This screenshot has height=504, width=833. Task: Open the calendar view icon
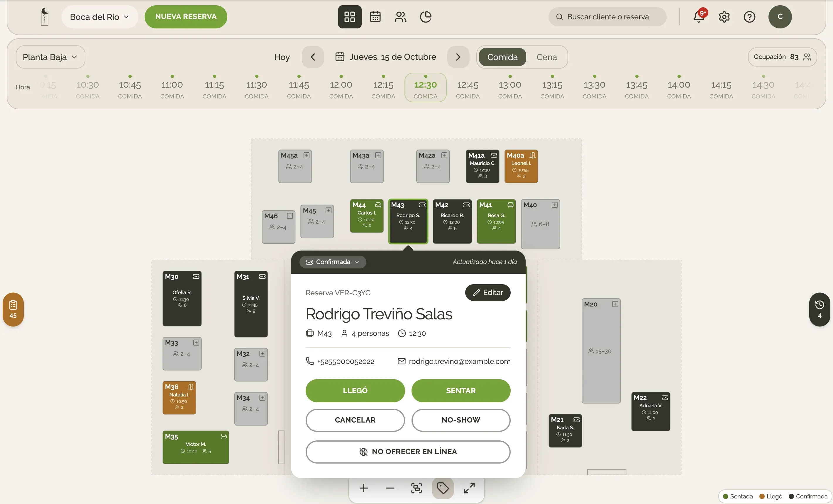click(375, 16)
